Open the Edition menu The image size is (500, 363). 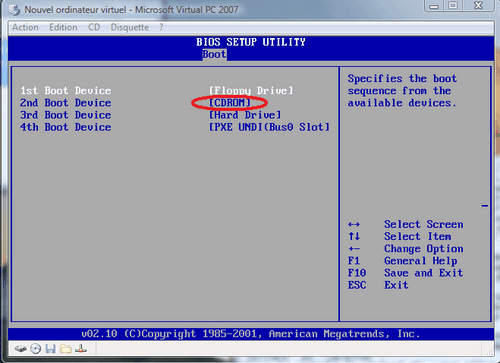coord(63,27)
